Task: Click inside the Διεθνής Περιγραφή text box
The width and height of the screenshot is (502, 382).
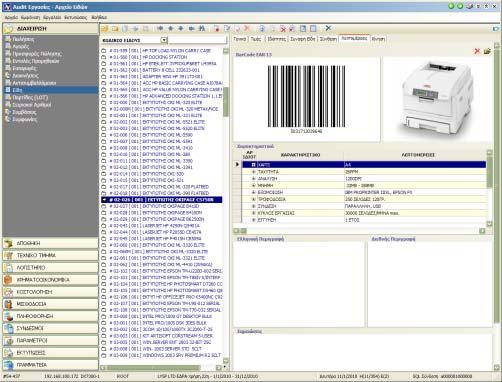Action: pos(430,284)
